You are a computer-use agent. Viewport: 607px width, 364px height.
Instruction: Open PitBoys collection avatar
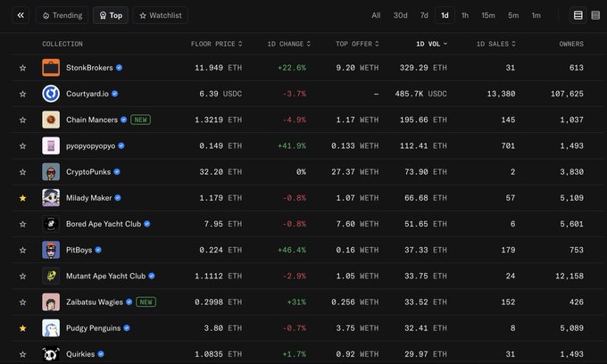(51, 250)
